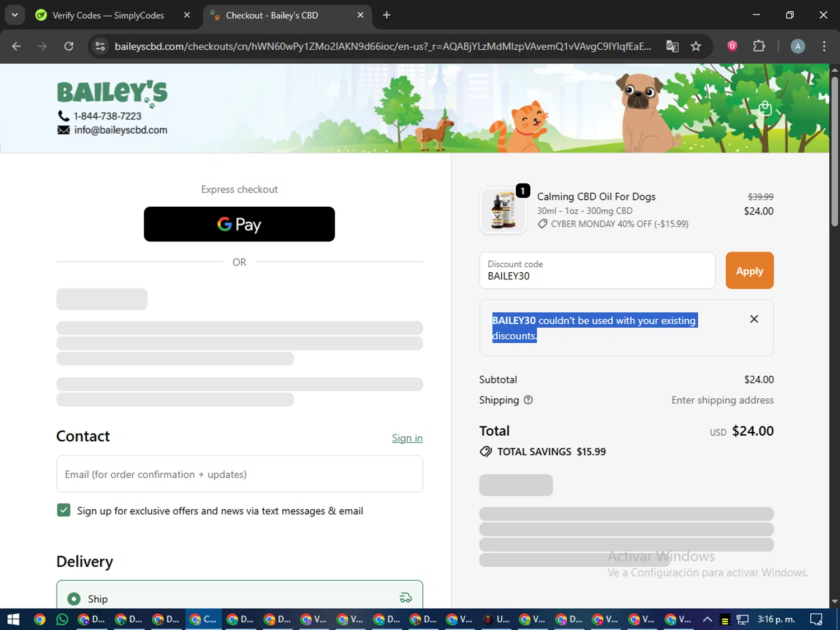
Task: Bookmark this page with the star icon
Action: click(x=696, y=46)
